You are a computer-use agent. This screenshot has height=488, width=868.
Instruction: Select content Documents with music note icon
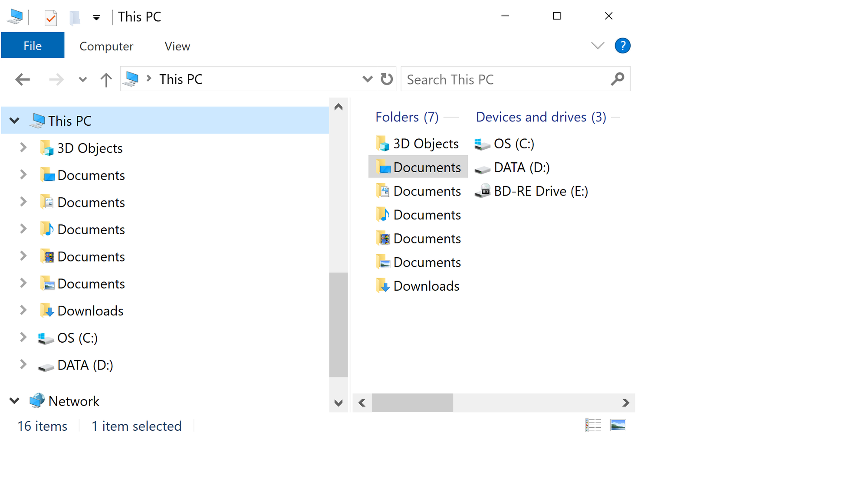pyautogui.click(x=418, y=215)
